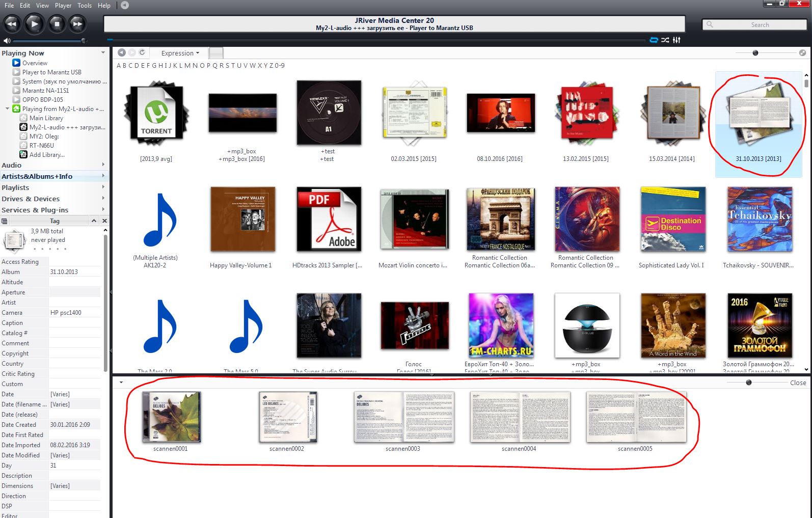
Task: Skip to next track button
Action: (x=77, y=24)
